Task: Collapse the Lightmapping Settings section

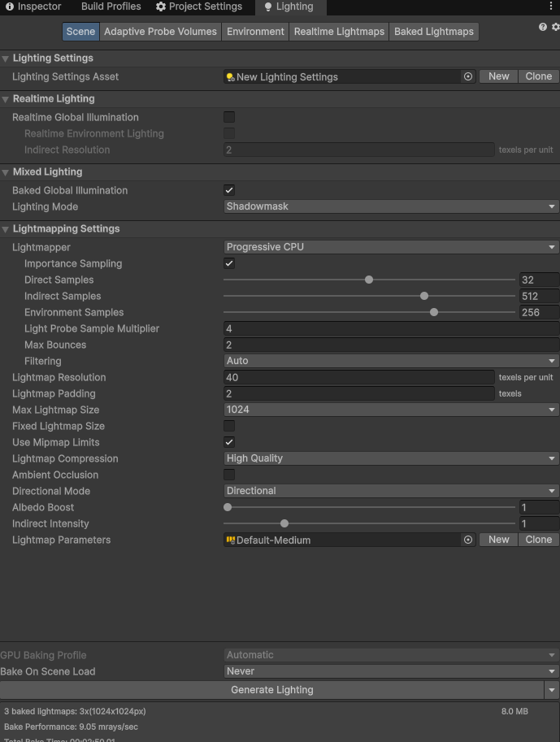Action: tap(6, 229)
